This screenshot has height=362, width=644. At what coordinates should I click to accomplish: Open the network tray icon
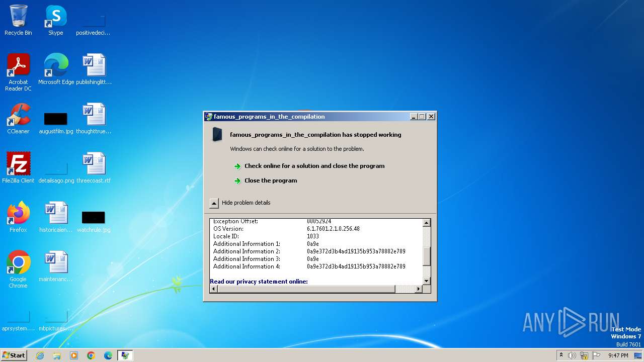coord(584,355)
